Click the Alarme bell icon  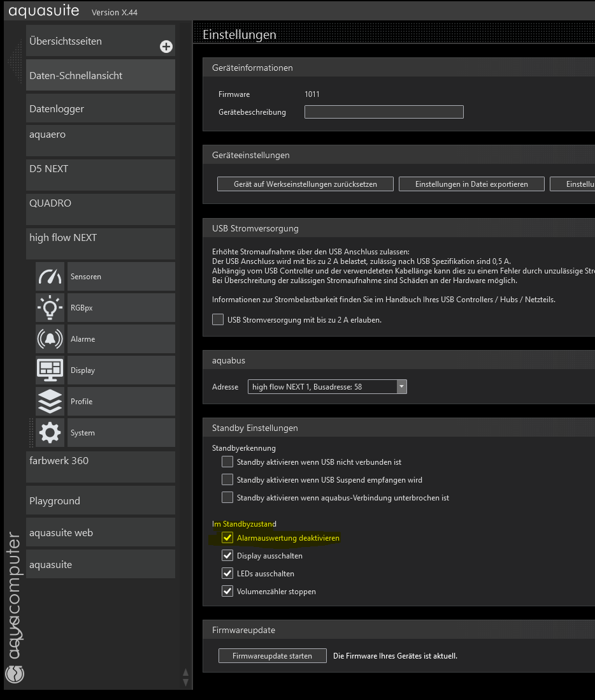coord(50,339)
